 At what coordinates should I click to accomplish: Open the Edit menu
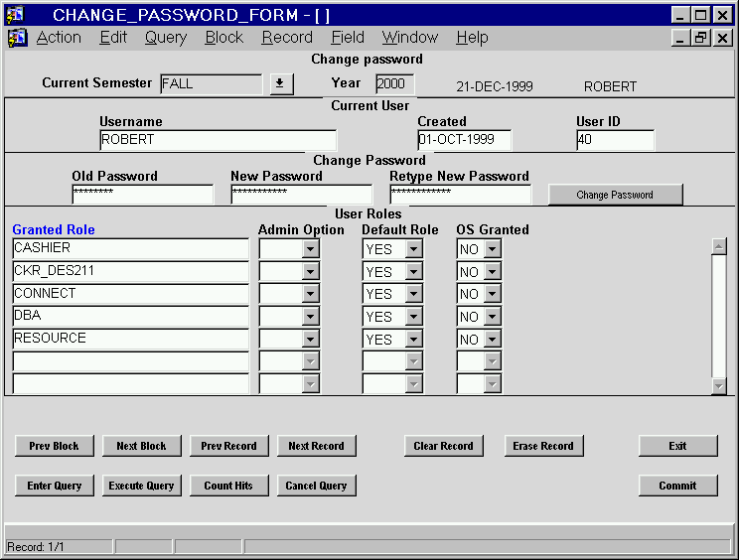pos(113,37)
